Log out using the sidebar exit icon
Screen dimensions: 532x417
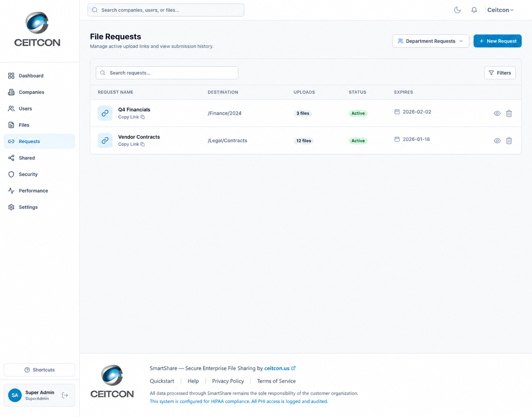(65, 395)
